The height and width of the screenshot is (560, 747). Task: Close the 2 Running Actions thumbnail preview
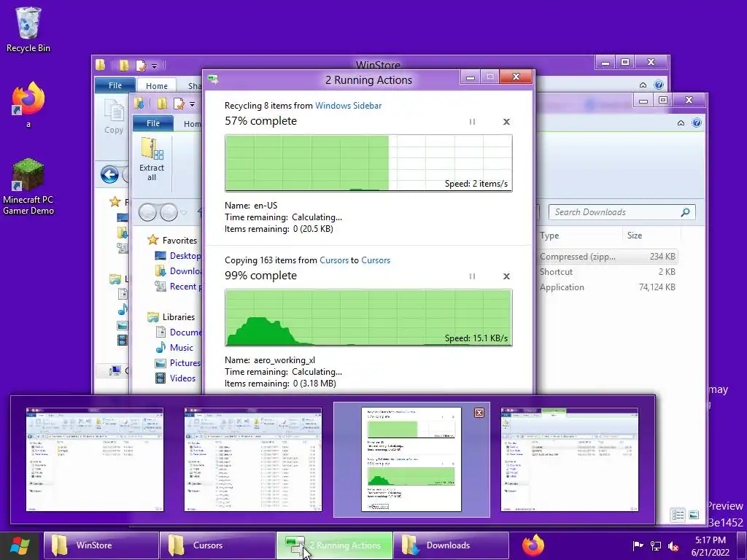click(479, 413)
